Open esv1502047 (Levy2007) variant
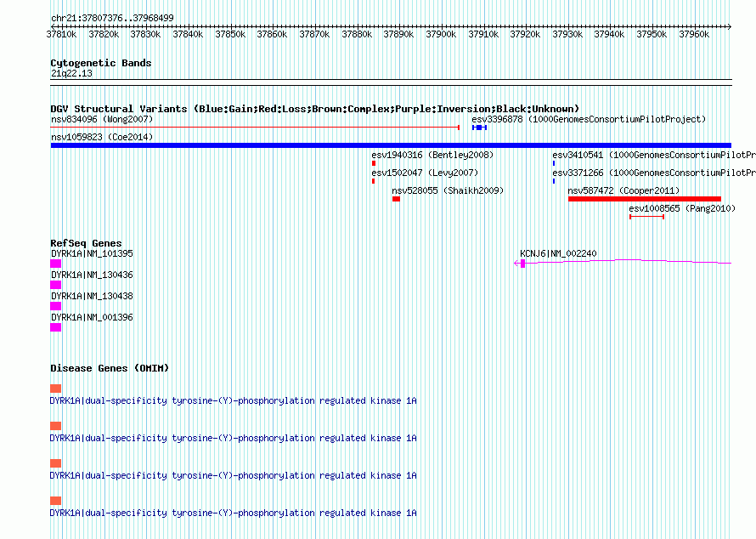The image size is (756, 539). (425, 173)
